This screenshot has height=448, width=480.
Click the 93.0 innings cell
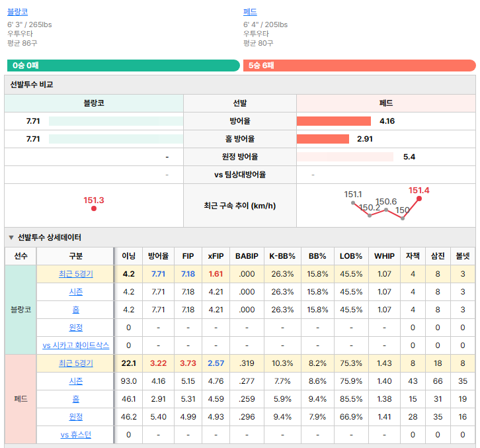click(128, 381)
